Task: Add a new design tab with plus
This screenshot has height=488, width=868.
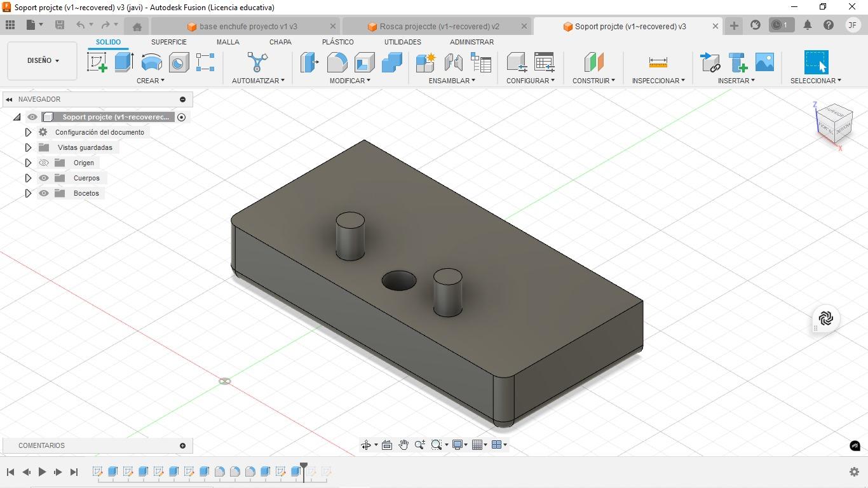Action: (734, 25)
